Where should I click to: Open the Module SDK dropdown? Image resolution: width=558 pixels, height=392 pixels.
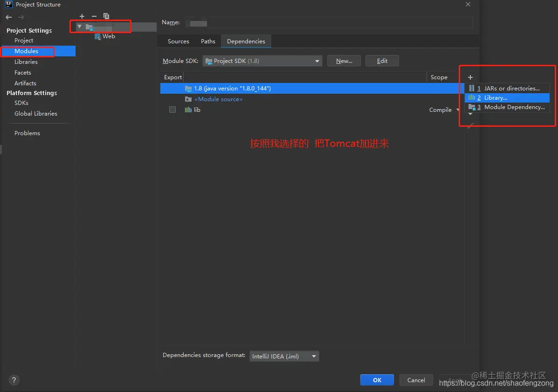click(x=262, y=61)
